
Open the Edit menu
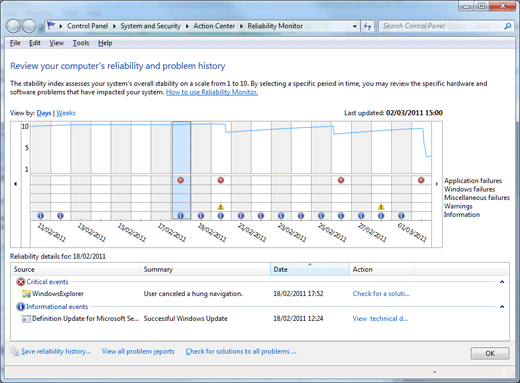tap(35, 43)
